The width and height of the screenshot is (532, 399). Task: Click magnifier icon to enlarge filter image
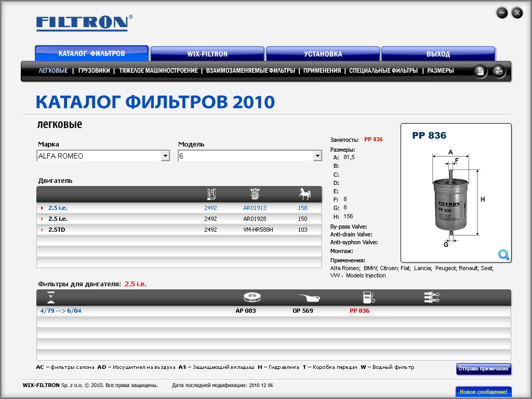(503, 255)
